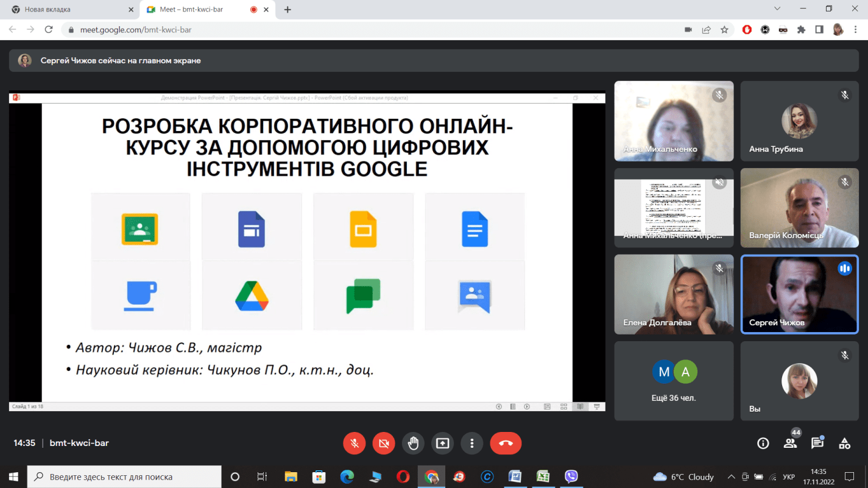
Task: Open the meeting details info icon
Action: click(763, 444)
